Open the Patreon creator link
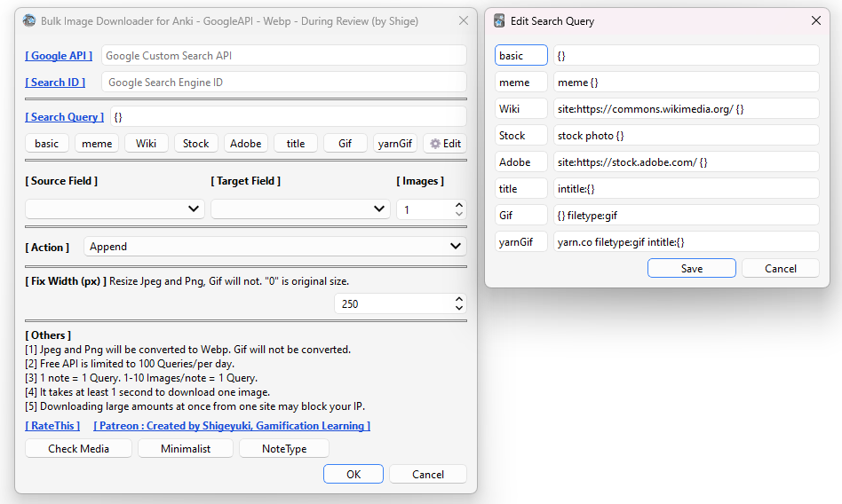 coord(231,426)
